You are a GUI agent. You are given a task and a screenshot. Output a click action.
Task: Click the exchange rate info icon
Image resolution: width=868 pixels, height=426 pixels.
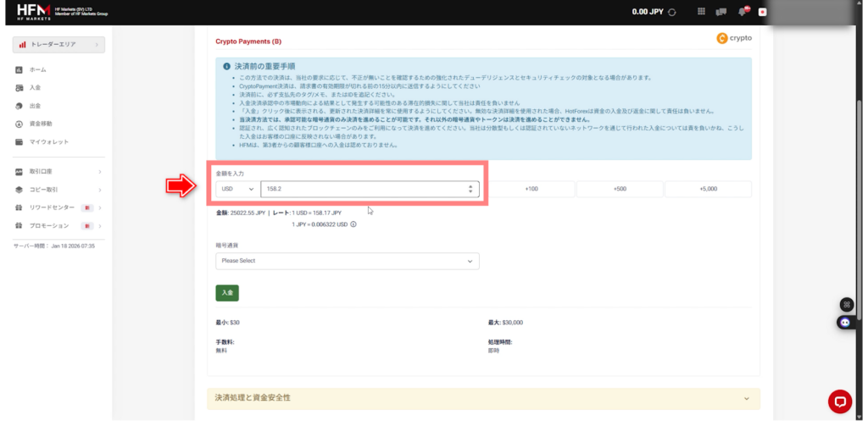click(x=353, y=224)
